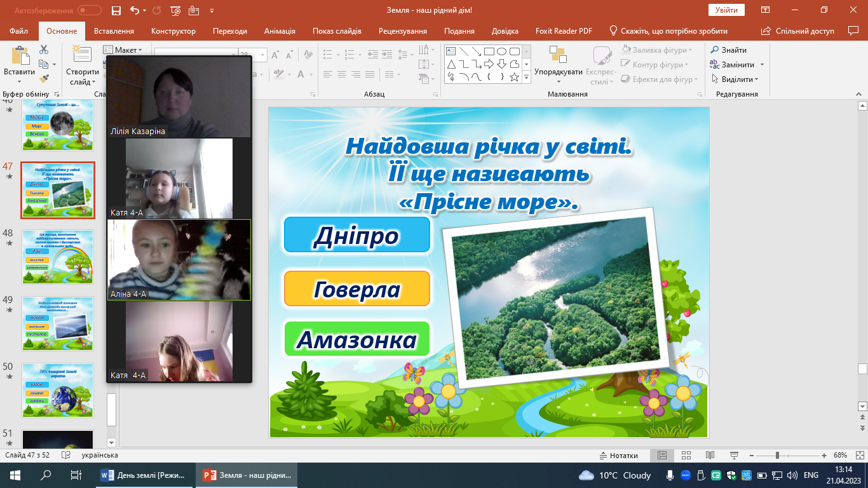Click Скажіть, що потрібно зробити search box
The height and width of the screenshot is (488, 868).
[x=668, y=30]
